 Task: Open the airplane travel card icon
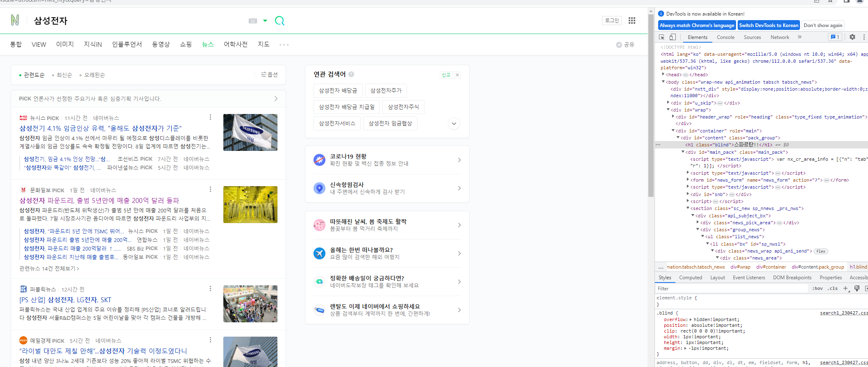(x=319, y=253)
